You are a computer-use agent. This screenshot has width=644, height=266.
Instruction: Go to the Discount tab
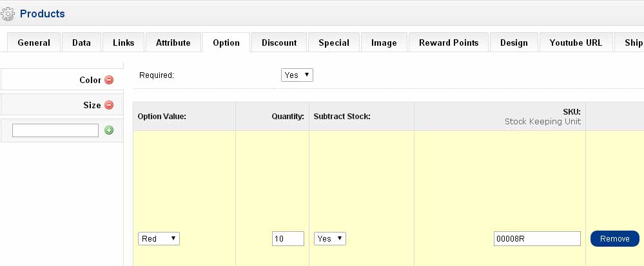(x=279, y=43)
